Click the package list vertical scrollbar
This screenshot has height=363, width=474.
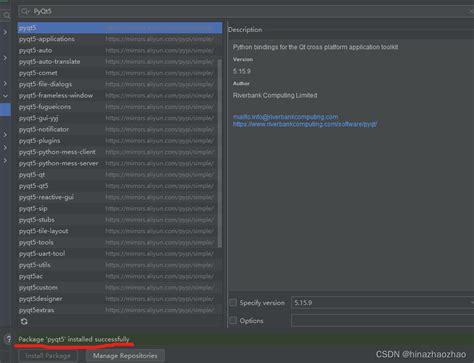(219, 153)
